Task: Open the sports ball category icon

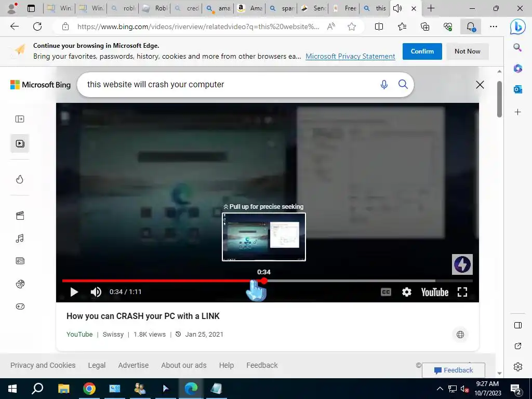Action: (x=20, y=284)
